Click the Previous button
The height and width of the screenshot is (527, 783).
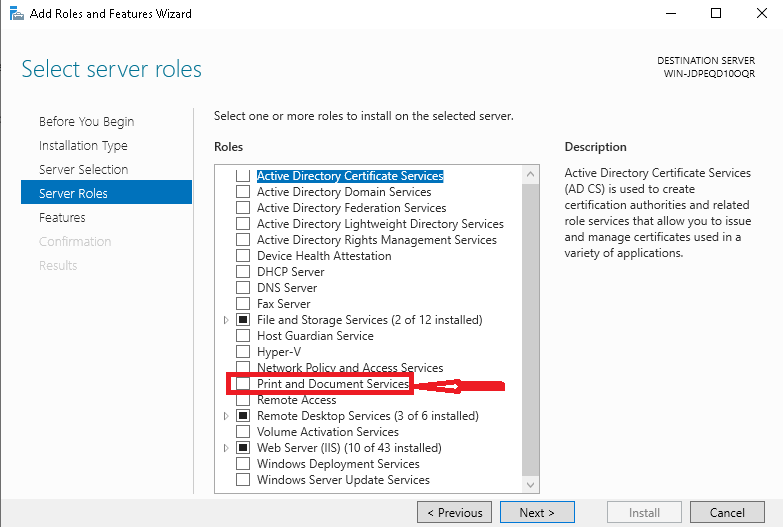454,513
